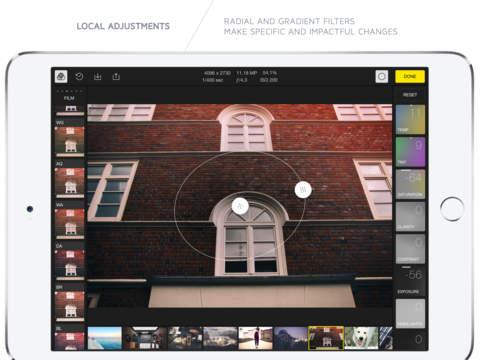480x360 pixels.
Task: Open the cloudy cityscape photo thumbnail
Action: (x=220, y=338)
